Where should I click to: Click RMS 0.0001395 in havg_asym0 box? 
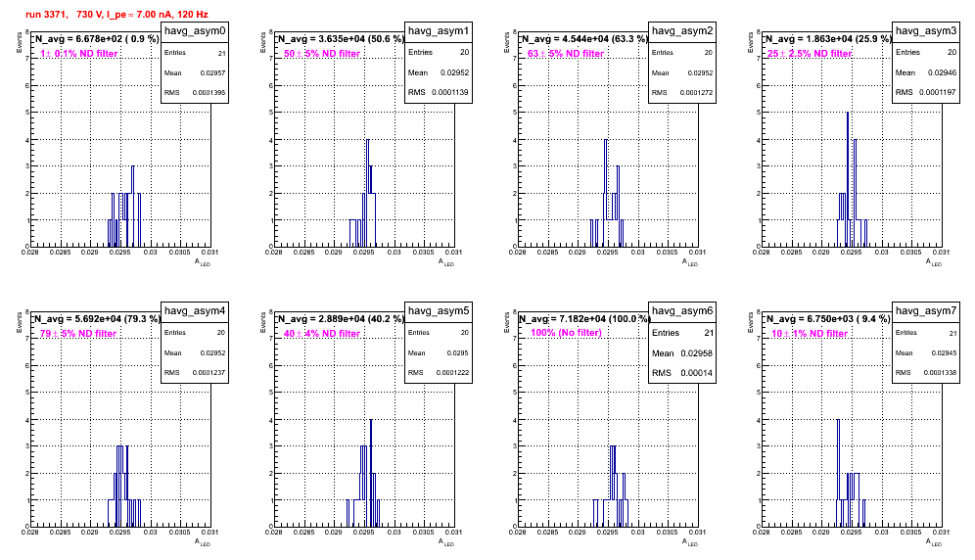pyautogui.click(x=195, y=92)
